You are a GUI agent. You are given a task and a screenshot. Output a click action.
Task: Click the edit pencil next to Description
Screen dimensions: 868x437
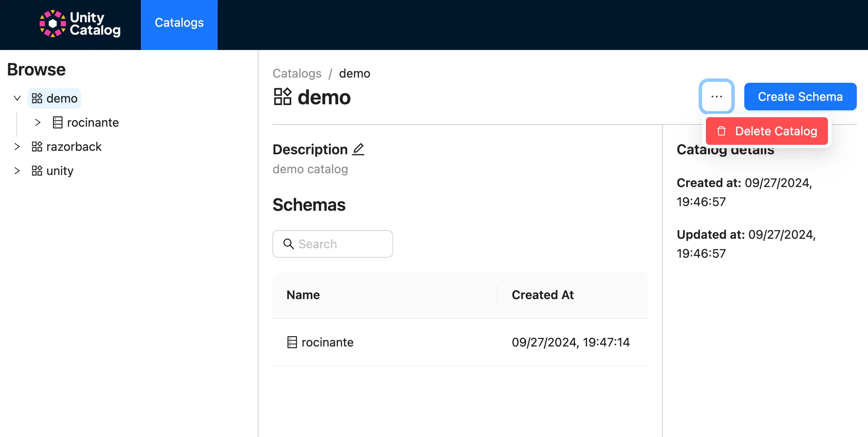pos(358,149)
